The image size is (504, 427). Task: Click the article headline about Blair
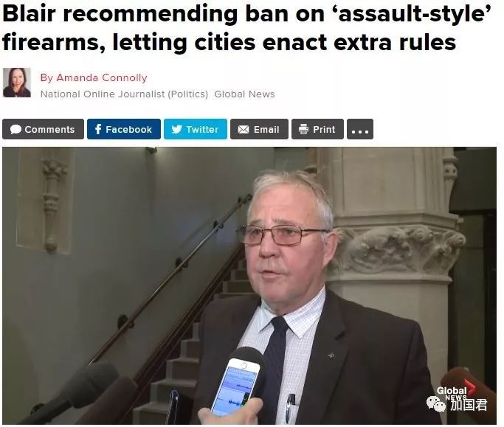[x=246, y=27]
